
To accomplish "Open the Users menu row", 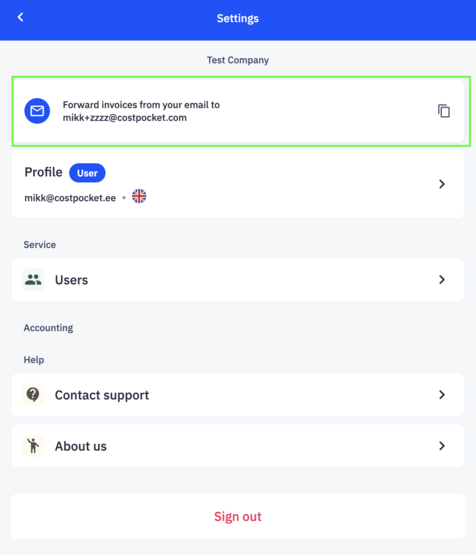I will pyautogui.click(x=238, y=280).
